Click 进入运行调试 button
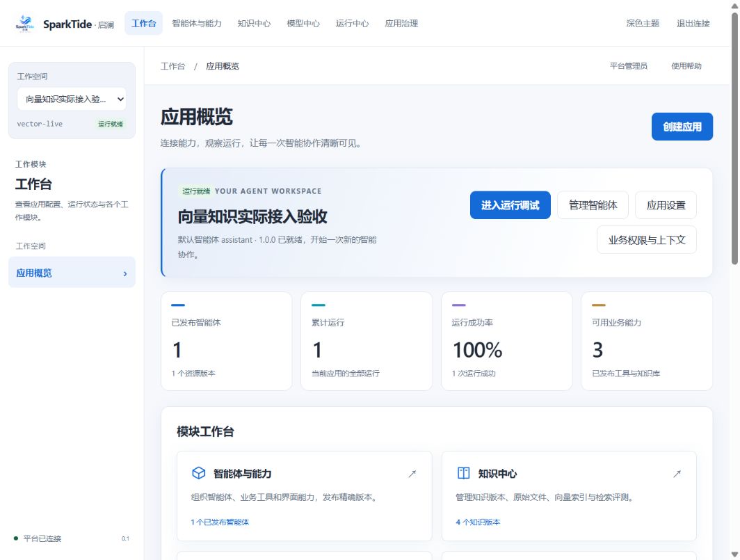Image resolution: width=740 pixels, height=560 pixels. pyautogui.click(x=510, y=205)
